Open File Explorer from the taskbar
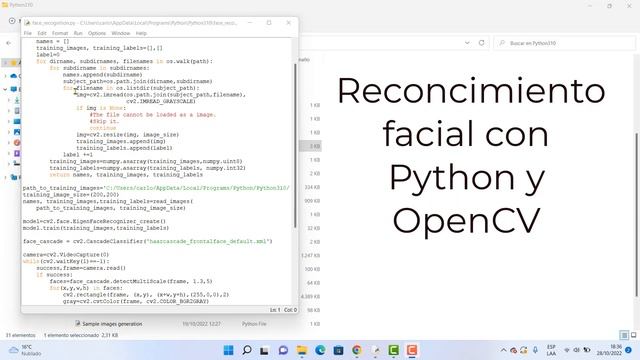Screen dimensions: 640x360 (302, 350)
